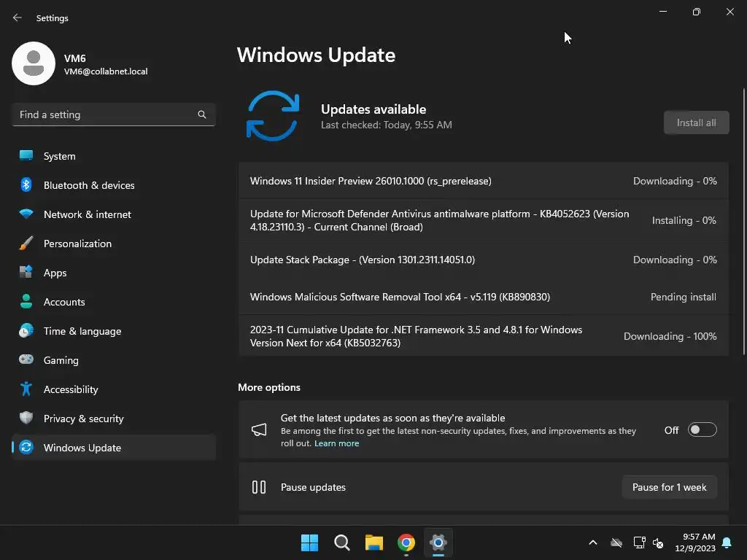Image resolution: width=747 pixels, height=560 pixels.
Task: Turn on get latest updates toggle
Action: coord(703,430)
